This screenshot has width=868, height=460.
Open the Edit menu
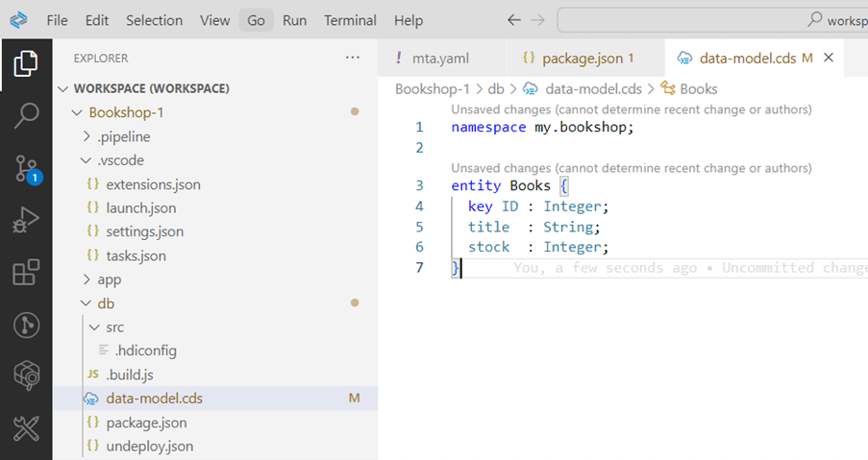[97, 20]
